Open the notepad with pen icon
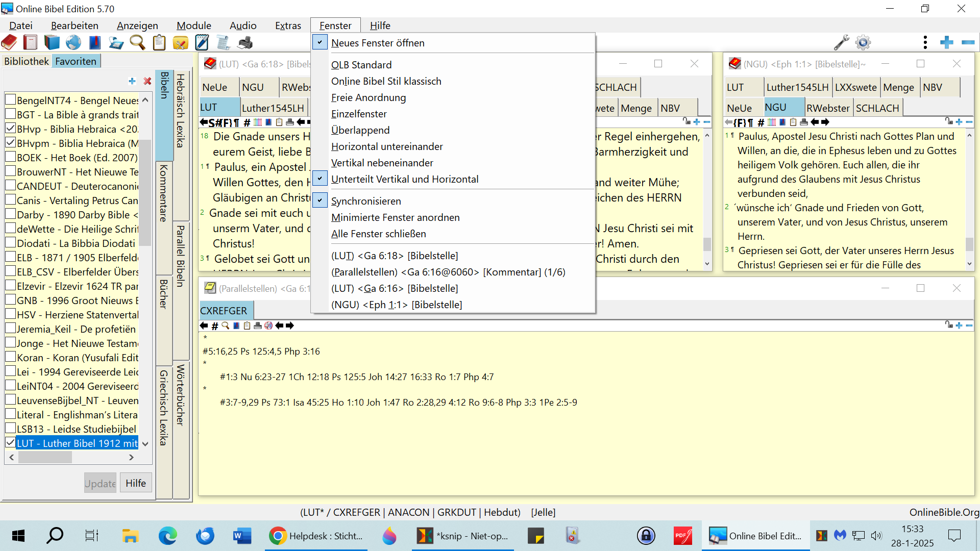This screenshot has width=980, height=551. coord(202,43)
